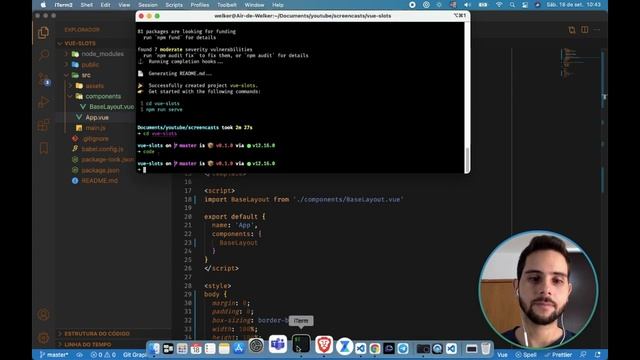Open Calendar from the Dock

pos(196,348)
